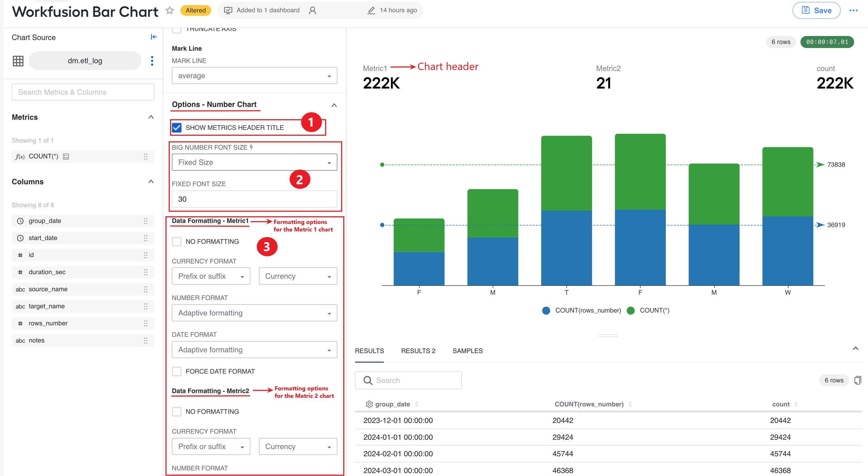Open the Mark Line average dropdown
868x476 pixels.
coord(254,76)
